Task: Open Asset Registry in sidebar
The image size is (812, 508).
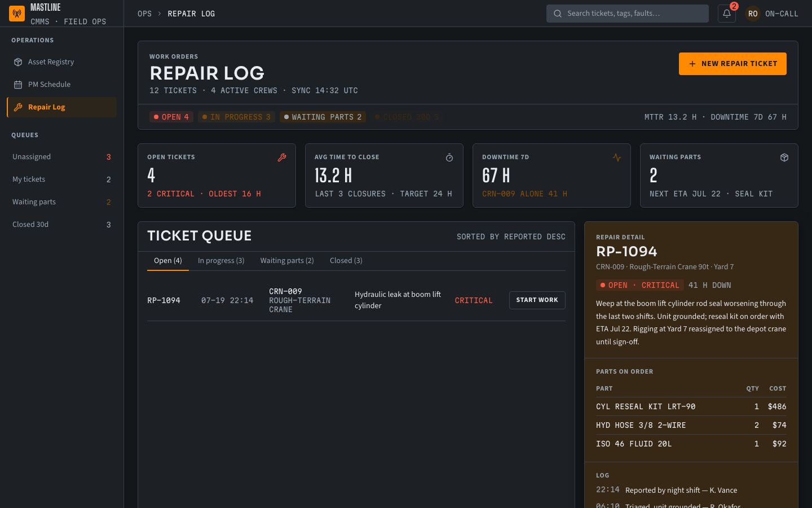Action: (x=62, y=62)
